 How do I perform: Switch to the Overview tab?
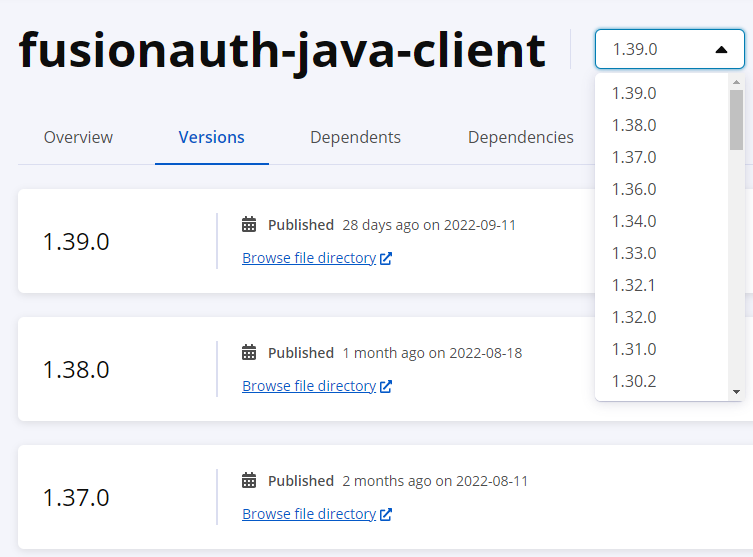78,137
